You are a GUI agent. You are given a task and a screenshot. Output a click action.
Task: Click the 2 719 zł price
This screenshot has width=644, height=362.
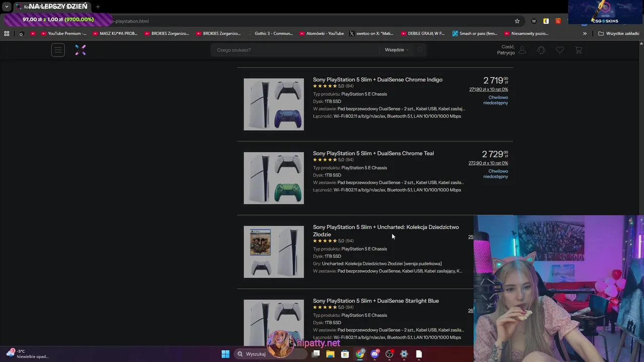(x=496, y=80)
